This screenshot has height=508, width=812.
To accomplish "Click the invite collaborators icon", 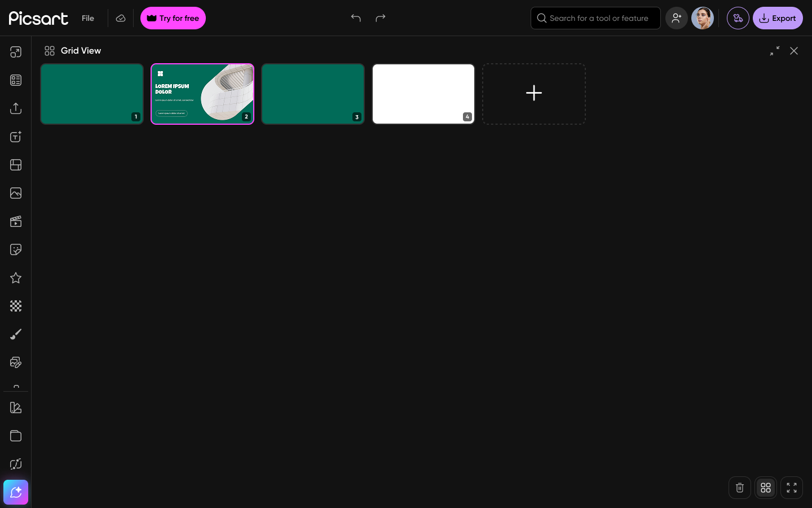I will click(x=676, y=18).
